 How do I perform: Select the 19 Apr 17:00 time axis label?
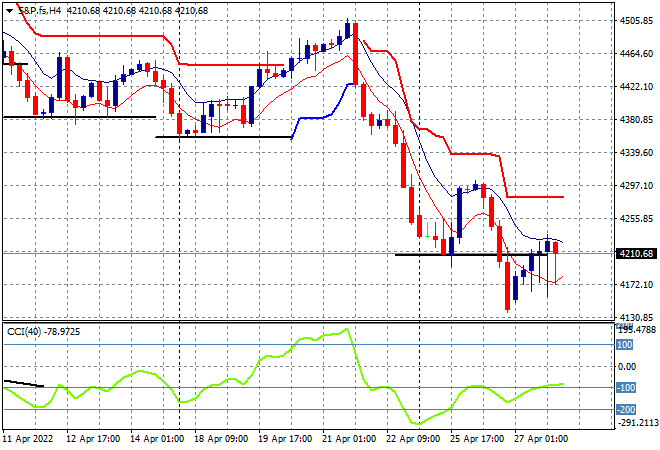(285, 439)
